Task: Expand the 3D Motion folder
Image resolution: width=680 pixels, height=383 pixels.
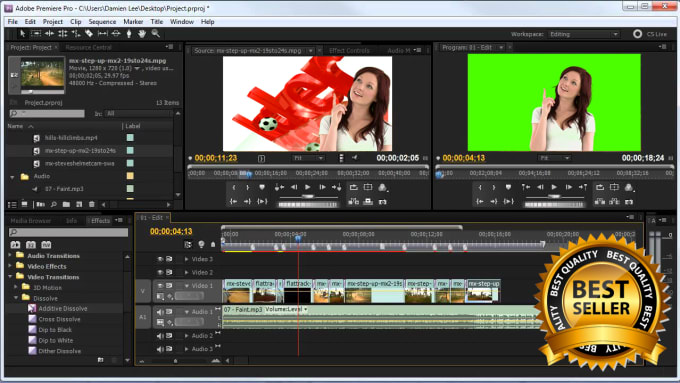Action: [16, 287]
